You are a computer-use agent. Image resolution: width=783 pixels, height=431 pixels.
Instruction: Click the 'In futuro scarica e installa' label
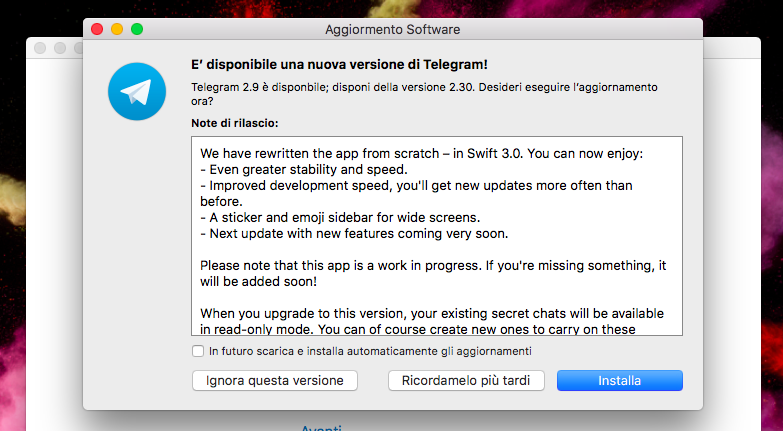pyautogui.click(x=370, y=351)
